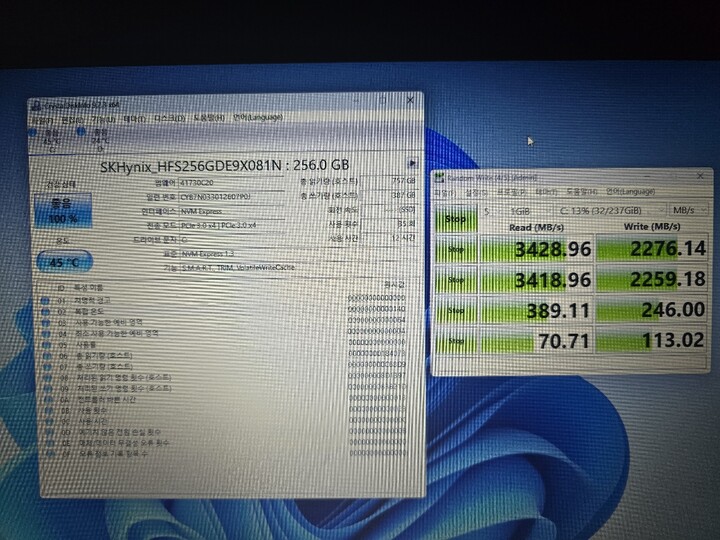Click the blue status dot for attribute 01
Viewport: 720px width, 540px height.
click(x=45, y=301)
